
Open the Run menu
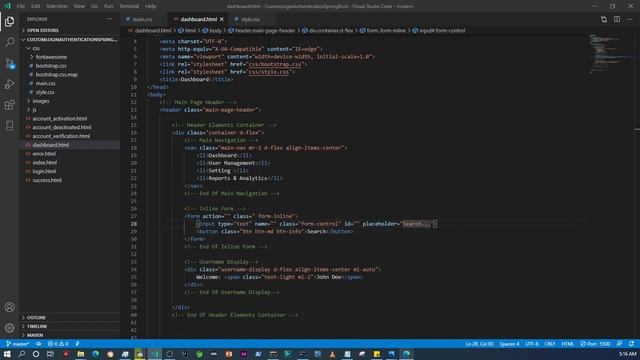click(109, 6)
